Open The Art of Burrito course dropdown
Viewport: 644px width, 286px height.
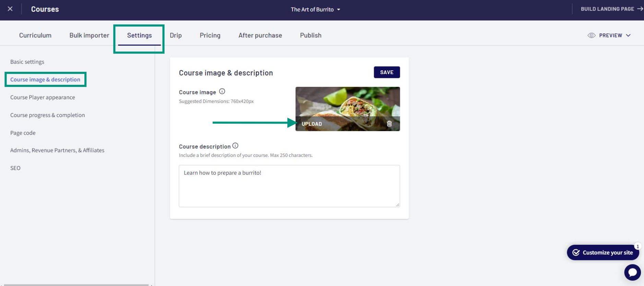point(315,10)
